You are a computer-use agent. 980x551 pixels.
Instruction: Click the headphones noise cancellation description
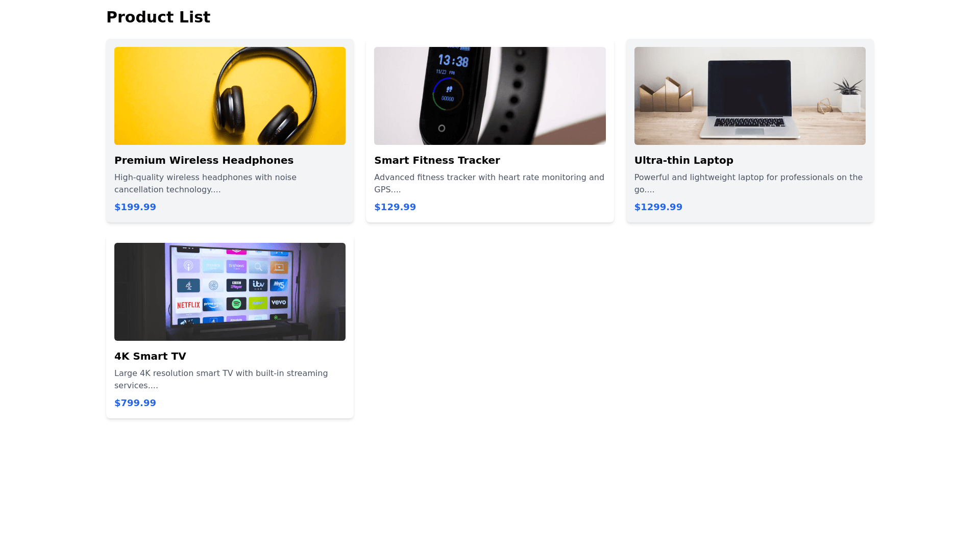click(x=206, y=184)
